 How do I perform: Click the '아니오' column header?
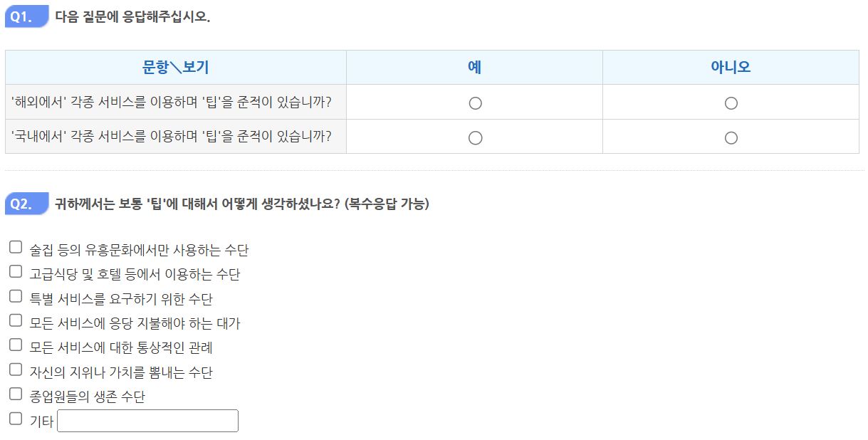731,67
